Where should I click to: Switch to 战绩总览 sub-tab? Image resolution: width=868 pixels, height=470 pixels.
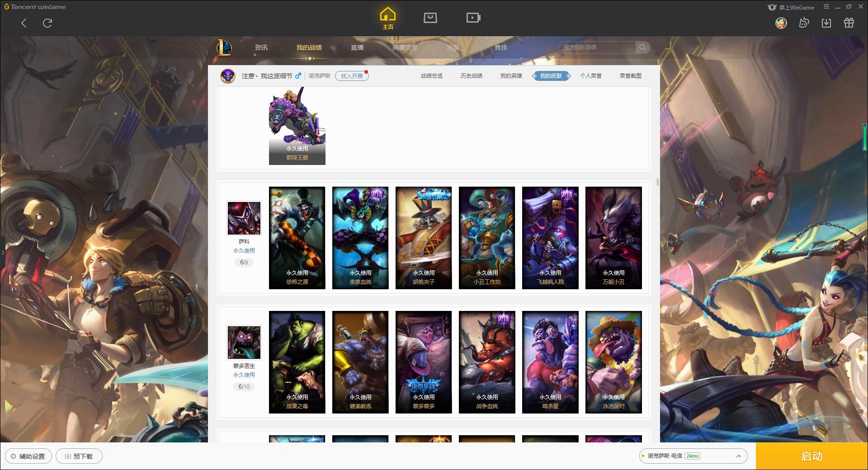click(432, 76)
